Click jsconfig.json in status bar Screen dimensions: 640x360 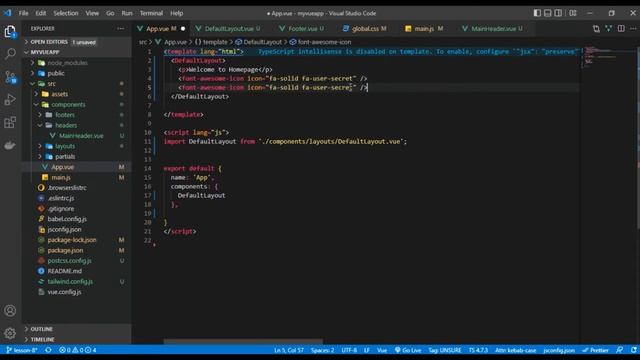pos(559,350)
